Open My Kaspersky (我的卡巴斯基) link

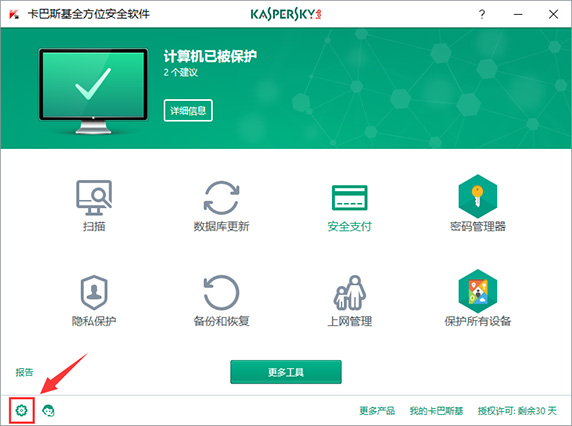(436, 411)
